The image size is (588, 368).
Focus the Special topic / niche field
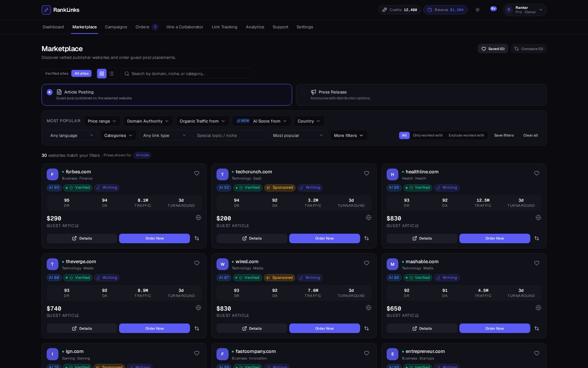point(230,135)
